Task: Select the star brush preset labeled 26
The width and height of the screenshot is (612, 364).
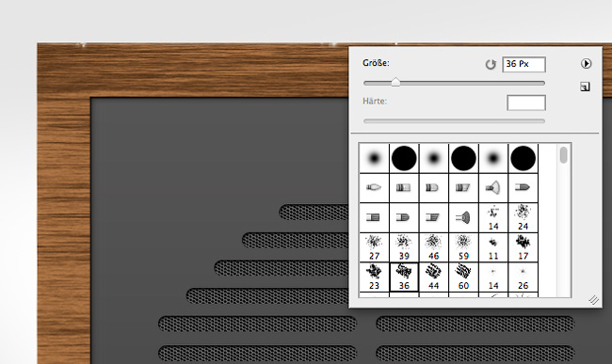Action: [523, 277]
